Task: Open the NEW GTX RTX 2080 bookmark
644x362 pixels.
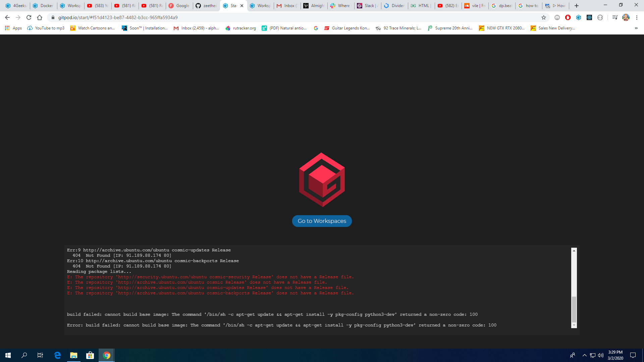Action: coord(502,28)
